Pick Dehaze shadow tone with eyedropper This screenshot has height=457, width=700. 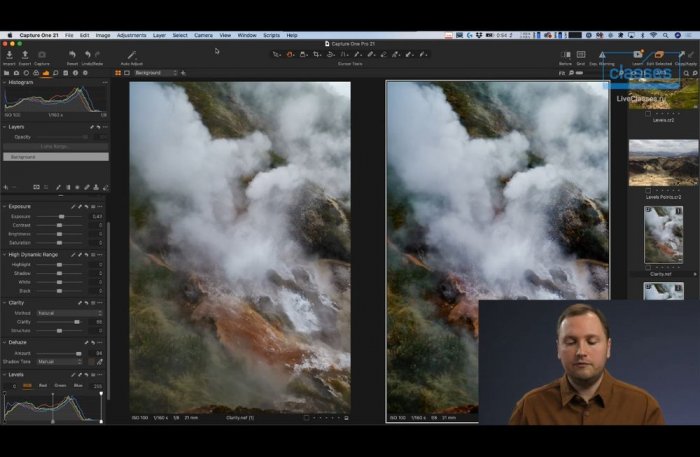(100, 361)
